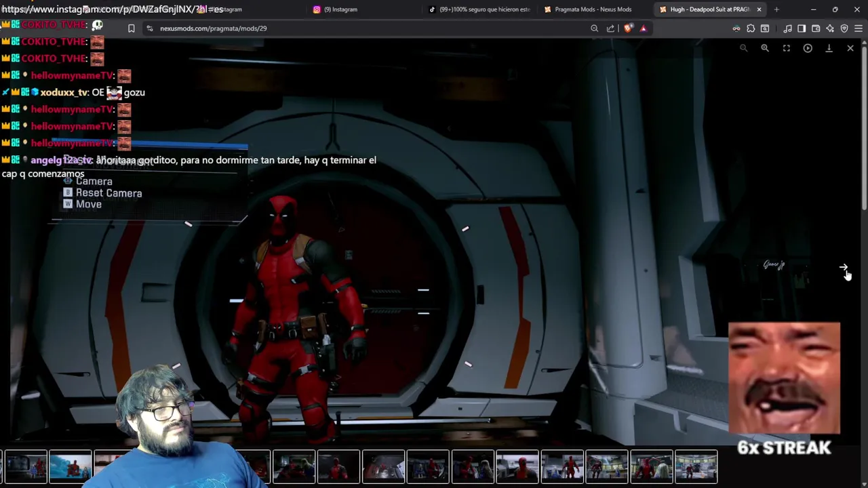View site information icon beside the URL

(150, 28)
